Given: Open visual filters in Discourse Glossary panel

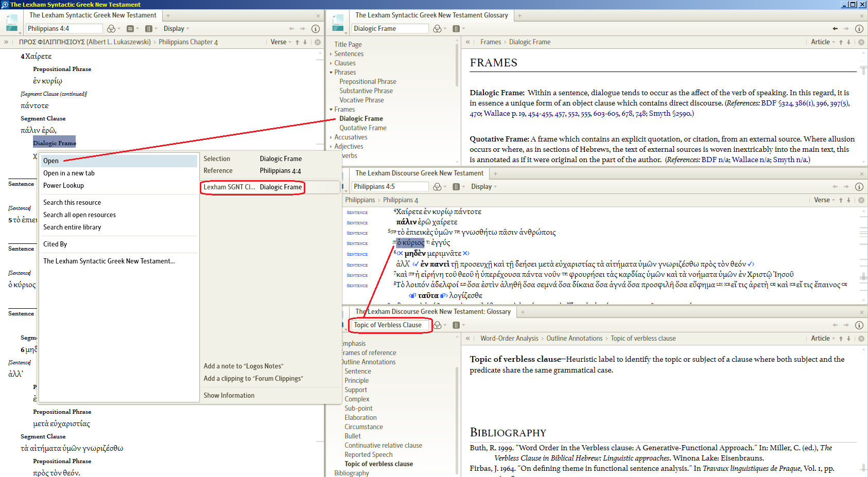Looking at the screenshot, I should tap(437, 325).
